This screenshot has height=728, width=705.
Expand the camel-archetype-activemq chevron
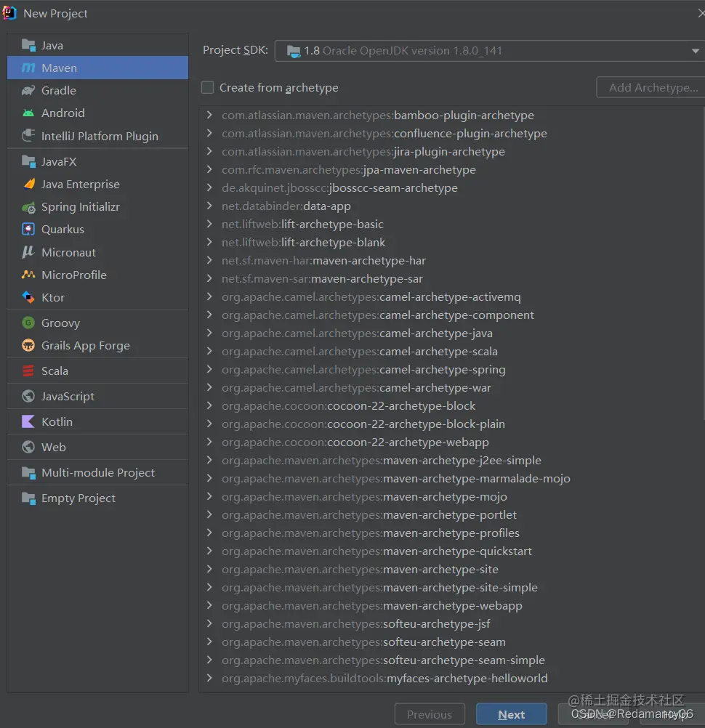pos(209,296)
